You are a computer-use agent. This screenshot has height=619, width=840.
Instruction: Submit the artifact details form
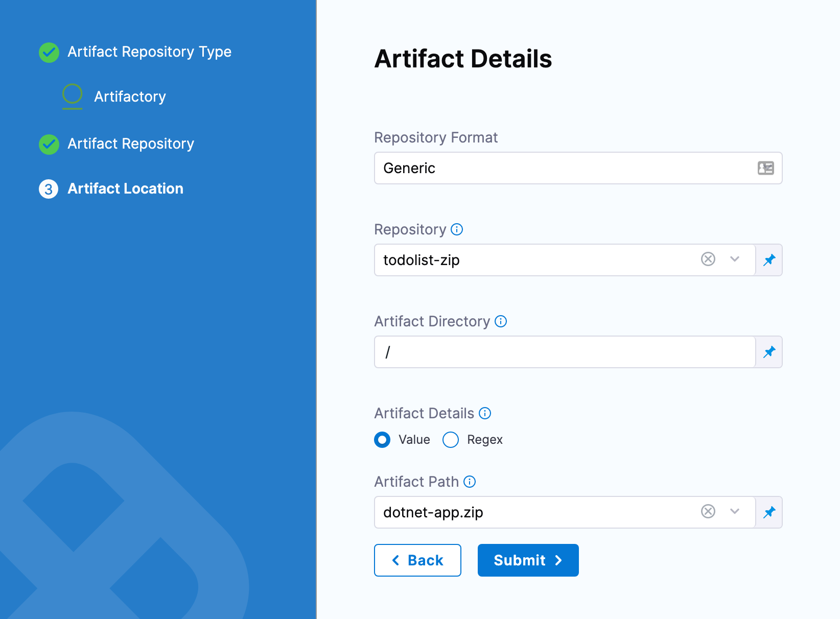[528, 560]
